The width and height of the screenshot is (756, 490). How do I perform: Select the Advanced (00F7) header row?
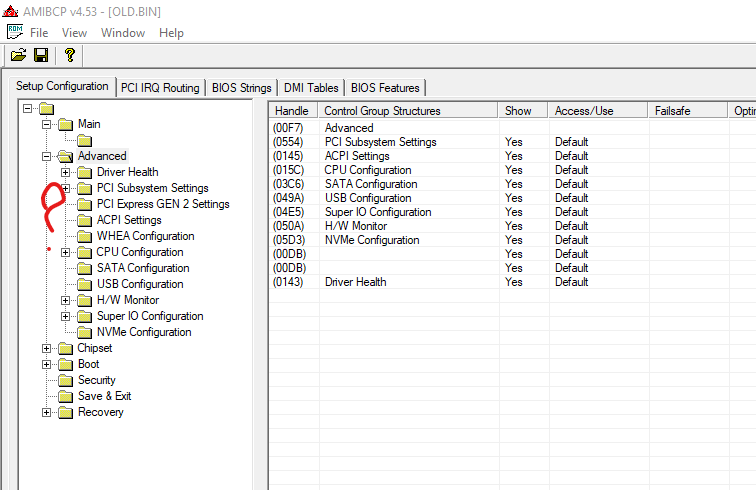coord(512,128)
